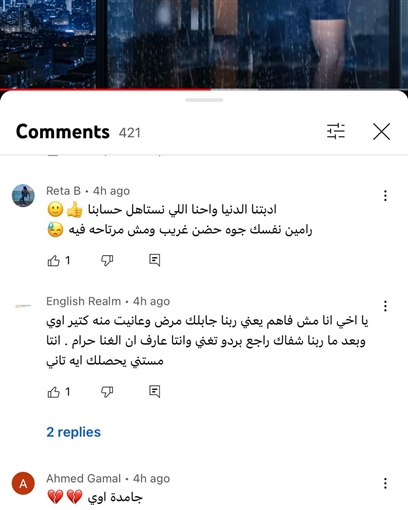Tap the English Realm username
The width and height of the screenshot is (408, 510).
point(83,301)
